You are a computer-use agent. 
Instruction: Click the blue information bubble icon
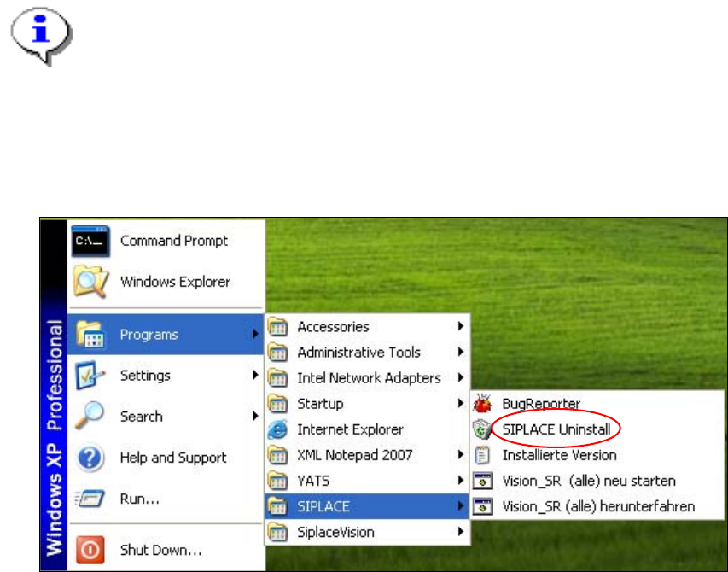tap(41, 35)
